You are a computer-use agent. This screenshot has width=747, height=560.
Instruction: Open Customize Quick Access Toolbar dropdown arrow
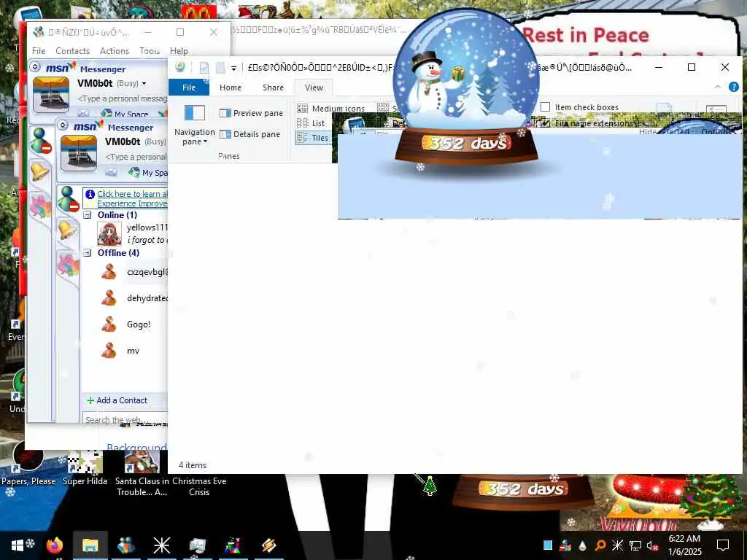233,68
